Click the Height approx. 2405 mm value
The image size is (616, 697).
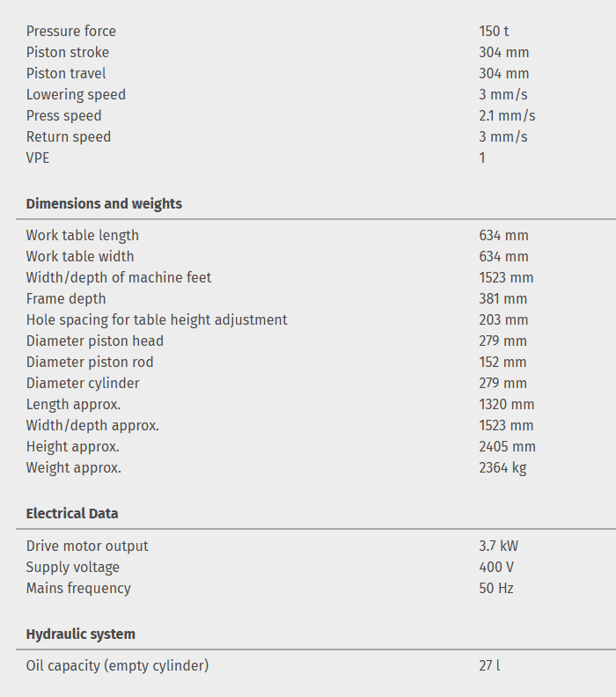(507, 446)
